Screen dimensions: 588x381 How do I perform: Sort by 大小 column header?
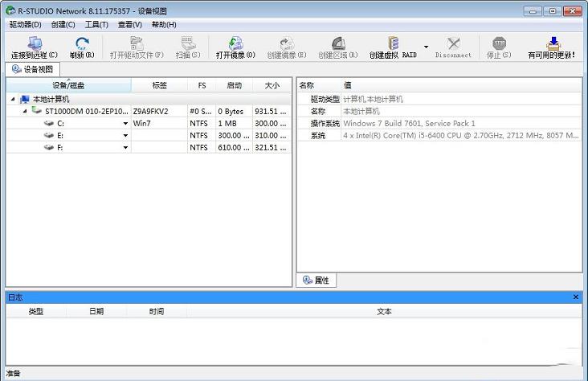tap(272, 85)
